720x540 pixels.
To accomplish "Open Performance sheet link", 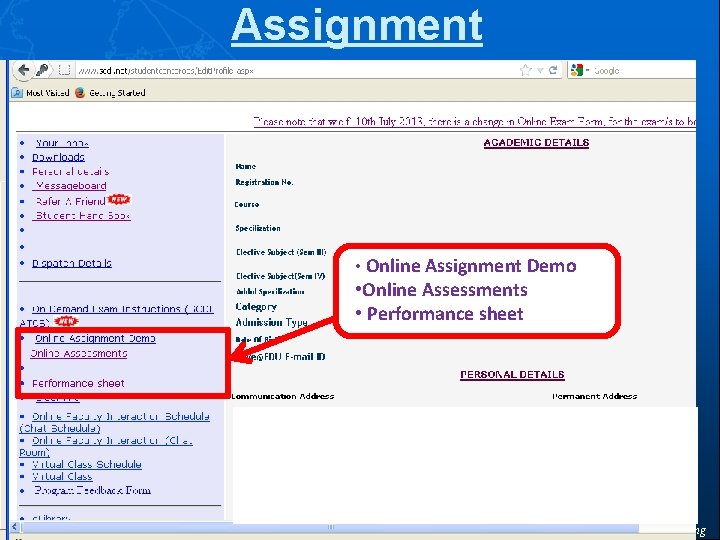I will (x=78, y=383).
